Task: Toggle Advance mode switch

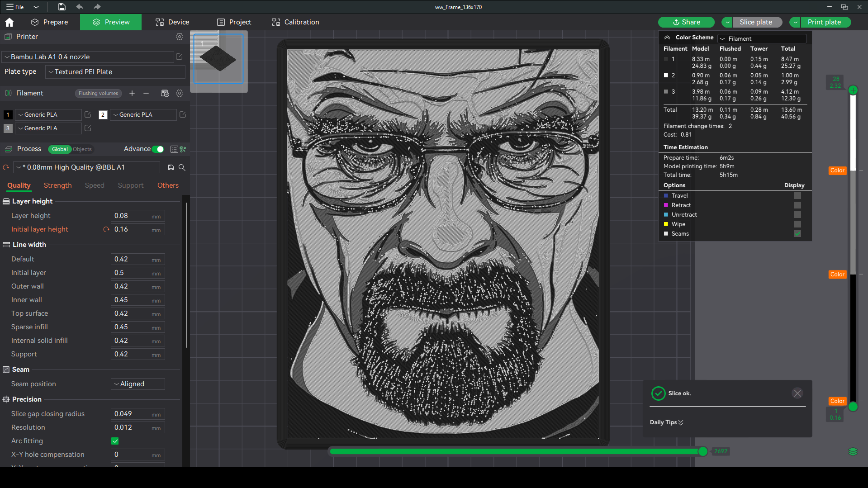Action: tap(158, 149)
